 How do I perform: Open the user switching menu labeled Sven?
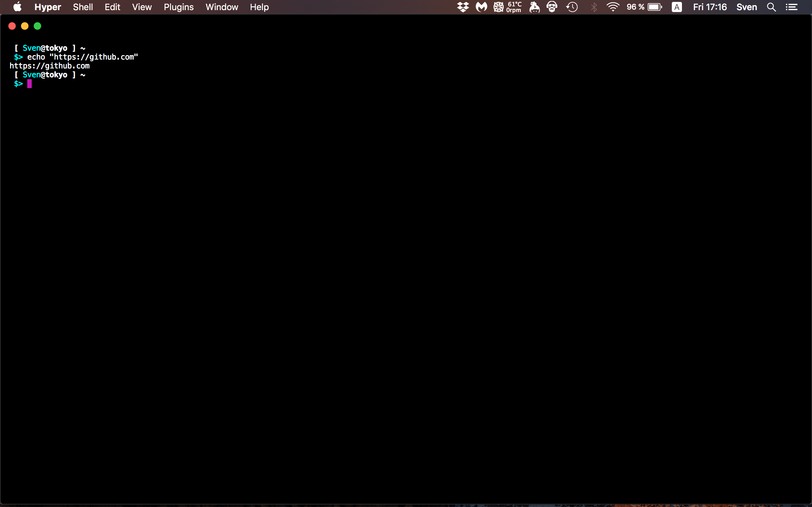747,7
